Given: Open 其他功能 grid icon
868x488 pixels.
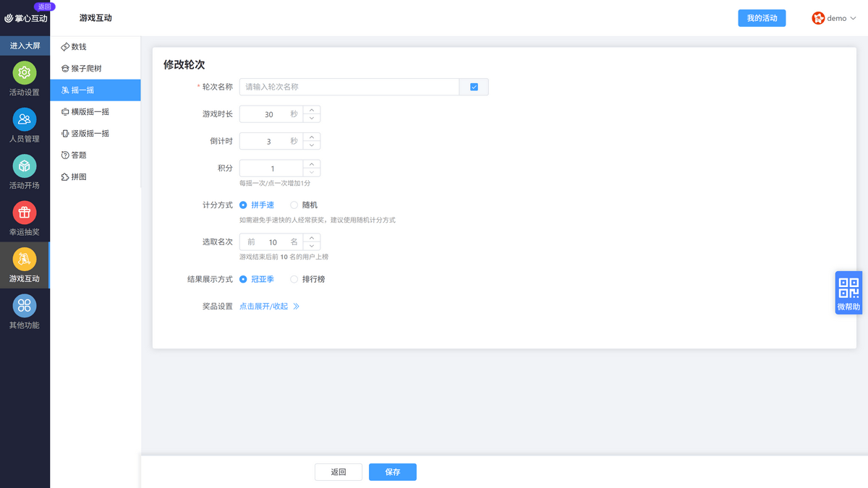Looking at the screenshot, I should tap(25, 305).
